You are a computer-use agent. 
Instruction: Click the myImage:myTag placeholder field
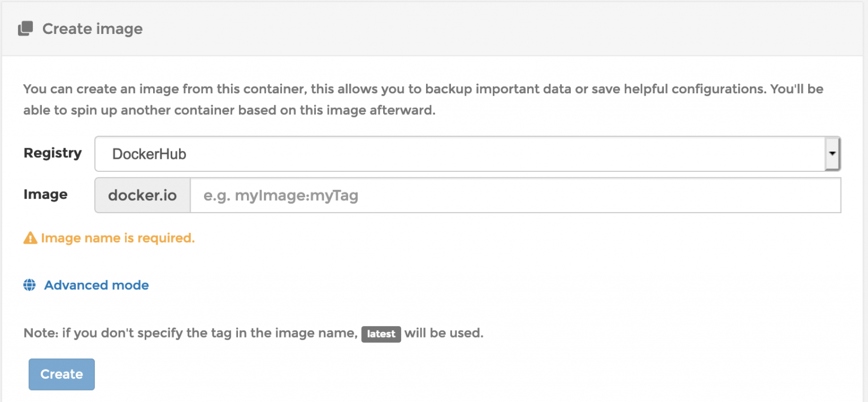tap(509, 195)
